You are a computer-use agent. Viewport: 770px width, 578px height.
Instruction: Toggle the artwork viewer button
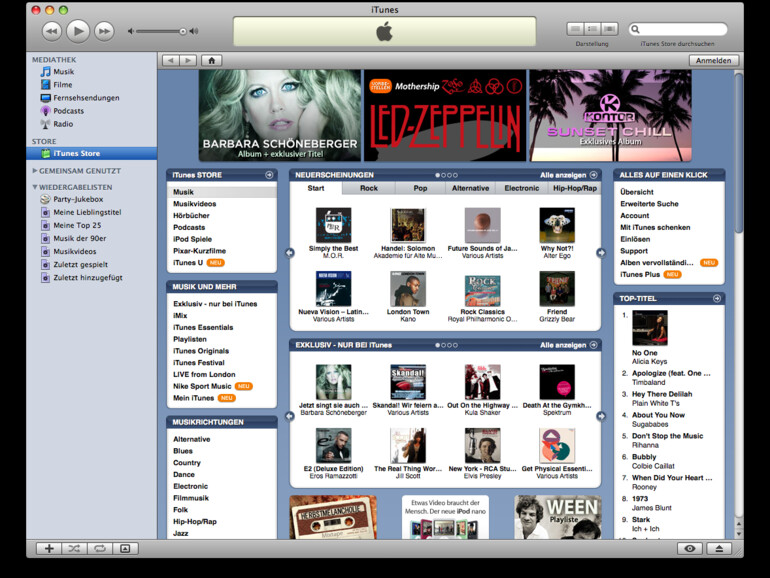click(x=125, y=549)
